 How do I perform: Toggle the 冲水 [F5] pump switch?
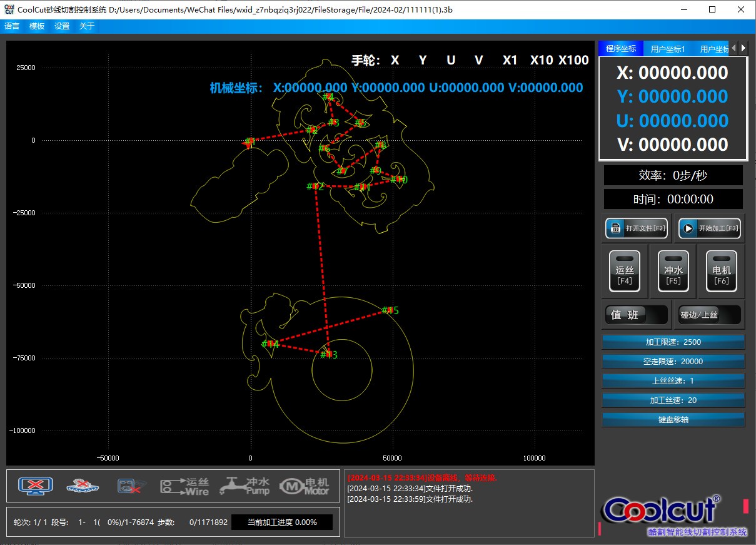point(673,272)
